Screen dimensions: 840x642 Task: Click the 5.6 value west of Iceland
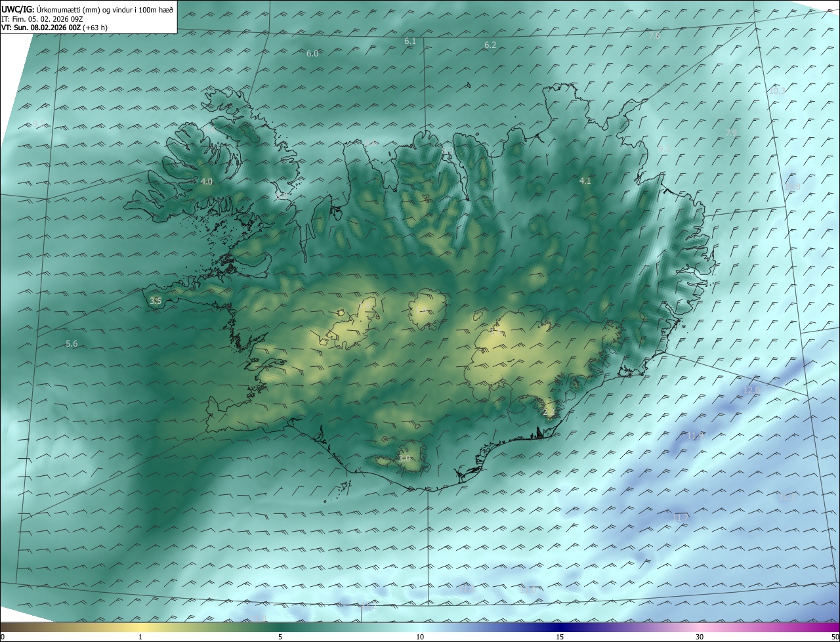pos(72,344)
